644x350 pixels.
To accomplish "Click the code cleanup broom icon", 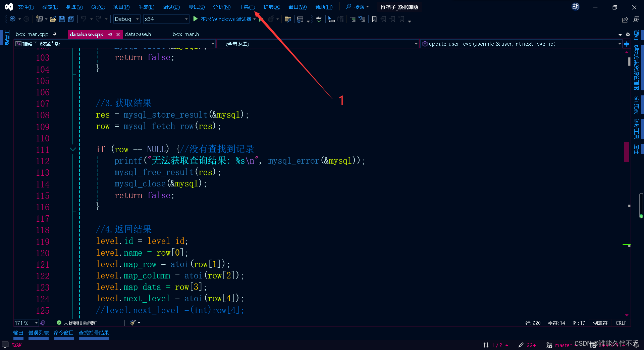I will [133, 323].
